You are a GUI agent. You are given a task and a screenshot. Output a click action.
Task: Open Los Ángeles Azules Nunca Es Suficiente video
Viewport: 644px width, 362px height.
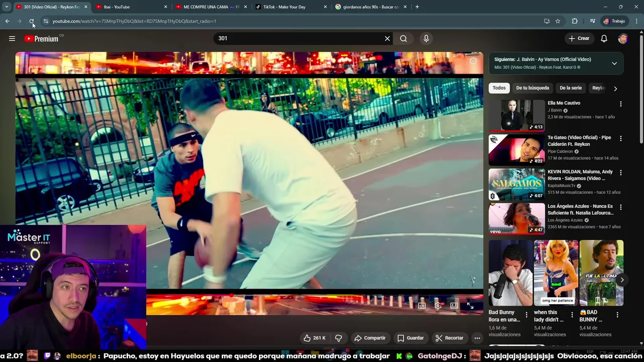point(517,218)
